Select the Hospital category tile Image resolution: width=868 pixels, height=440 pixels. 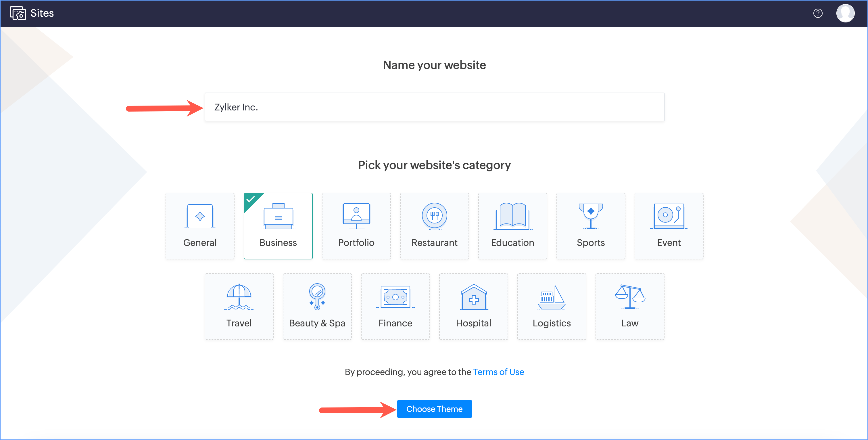pos(473,306)
